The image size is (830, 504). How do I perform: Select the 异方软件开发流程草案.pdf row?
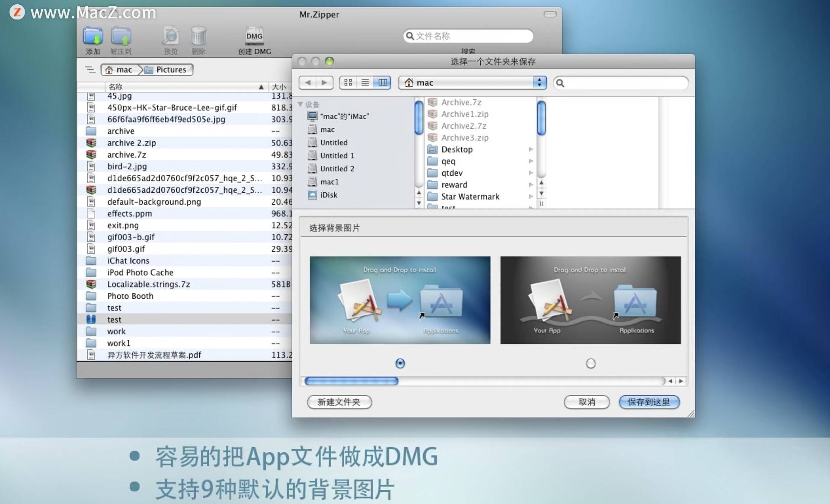(x=185, y=355)
